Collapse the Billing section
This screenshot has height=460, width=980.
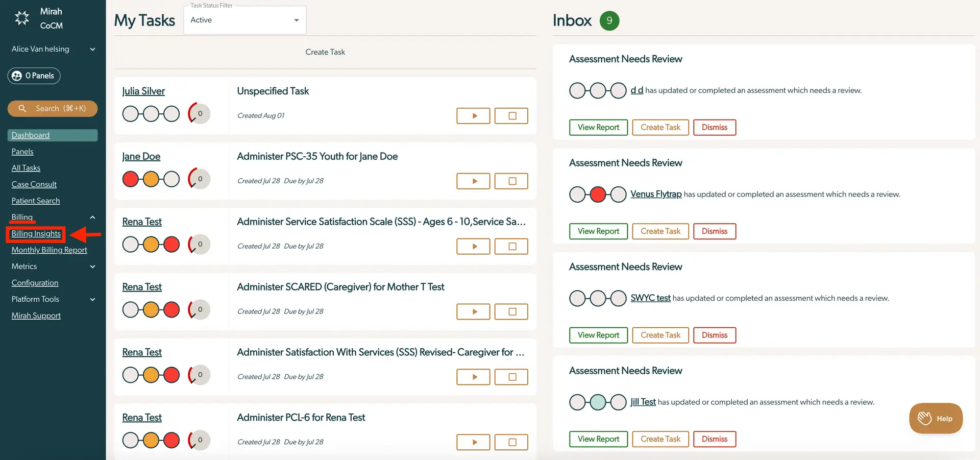(x=92, y=217)
